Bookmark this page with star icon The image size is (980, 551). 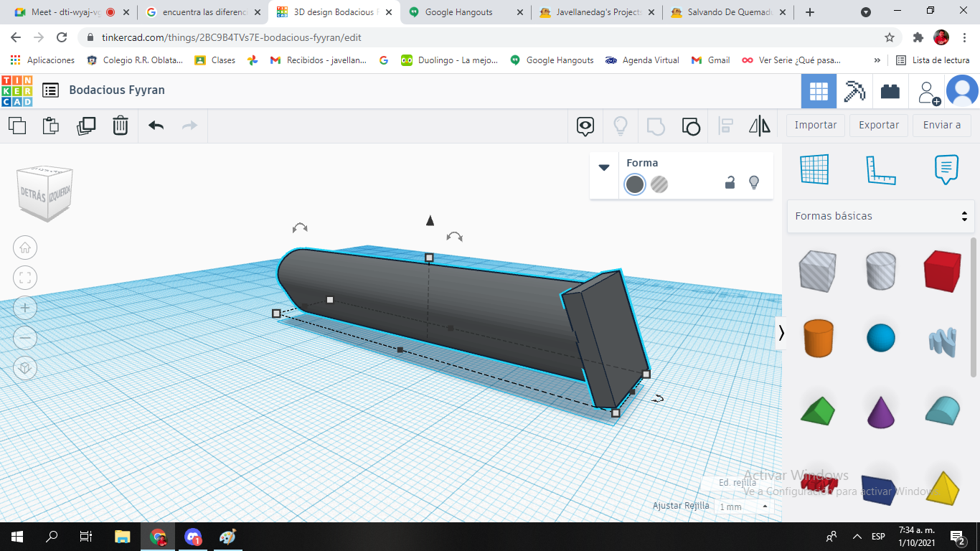[x=890, y=37]
